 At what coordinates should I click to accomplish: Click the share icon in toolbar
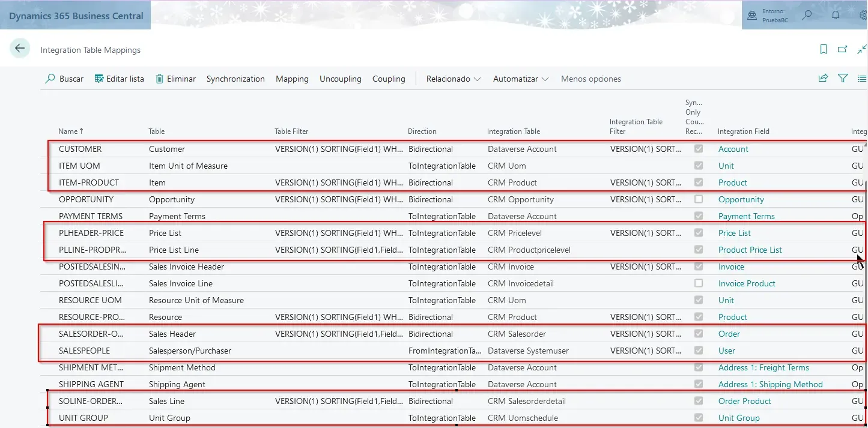[823, 78]
